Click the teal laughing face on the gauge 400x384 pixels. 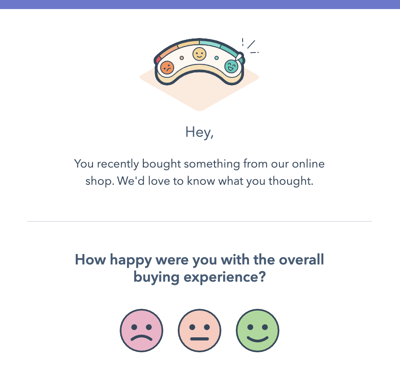click(x=231, y=66)
